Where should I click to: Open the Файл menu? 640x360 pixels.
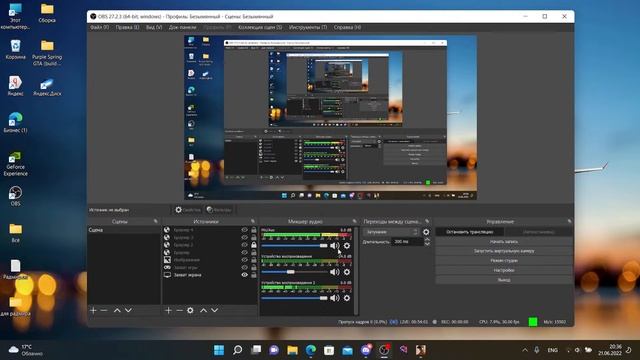(99, 27)
